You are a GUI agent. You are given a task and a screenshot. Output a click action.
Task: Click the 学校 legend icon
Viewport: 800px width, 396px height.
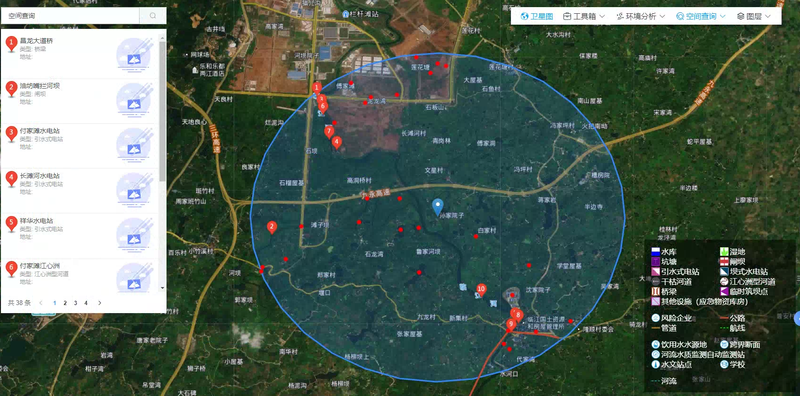[724, 365]
